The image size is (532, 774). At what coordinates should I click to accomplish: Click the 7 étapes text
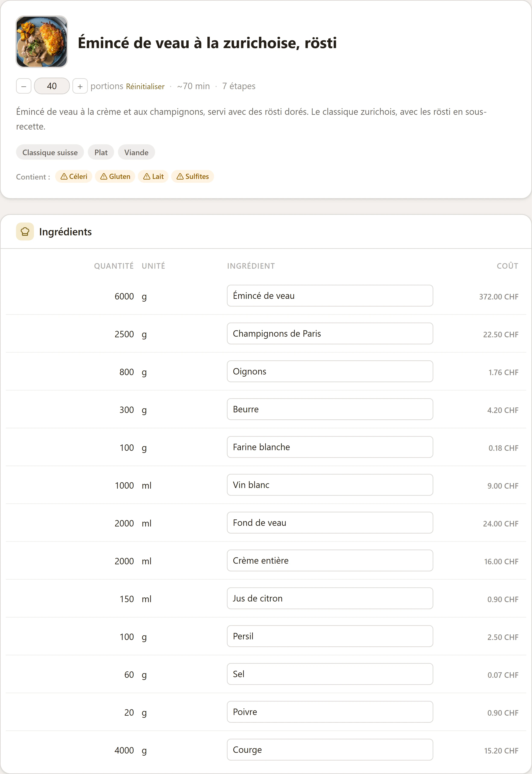tap(239, 86)
